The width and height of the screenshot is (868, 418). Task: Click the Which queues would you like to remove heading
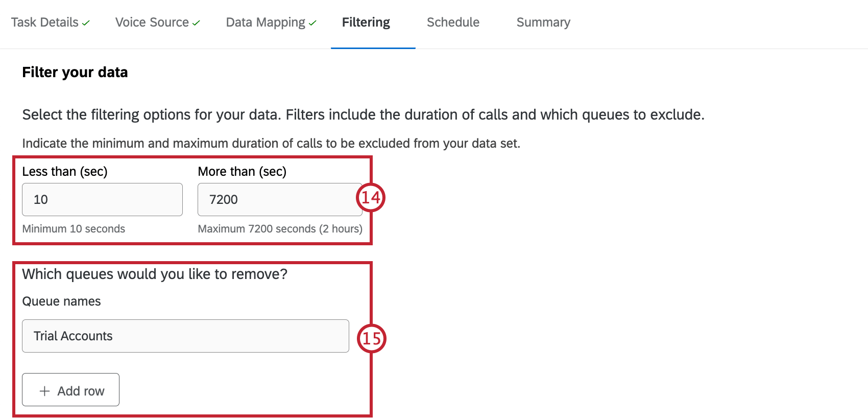[x=155, y=274]
